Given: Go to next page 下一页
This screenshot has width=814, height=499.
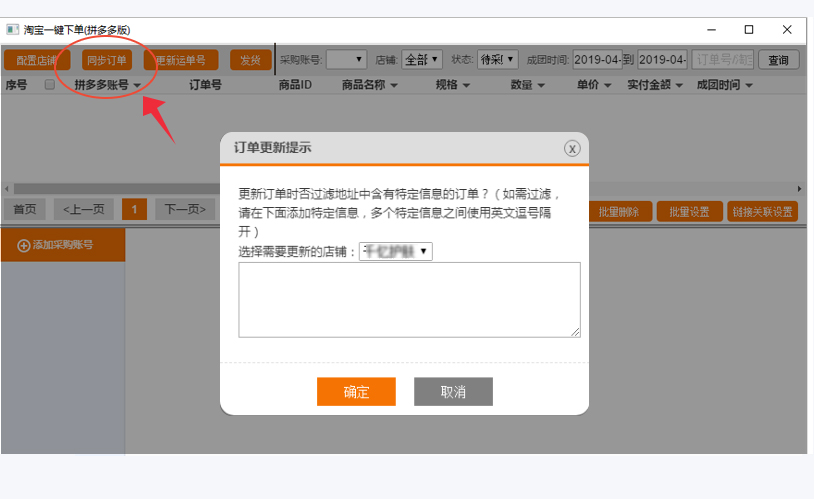Looking at the screenshot, I should click(x=185, y=209).
